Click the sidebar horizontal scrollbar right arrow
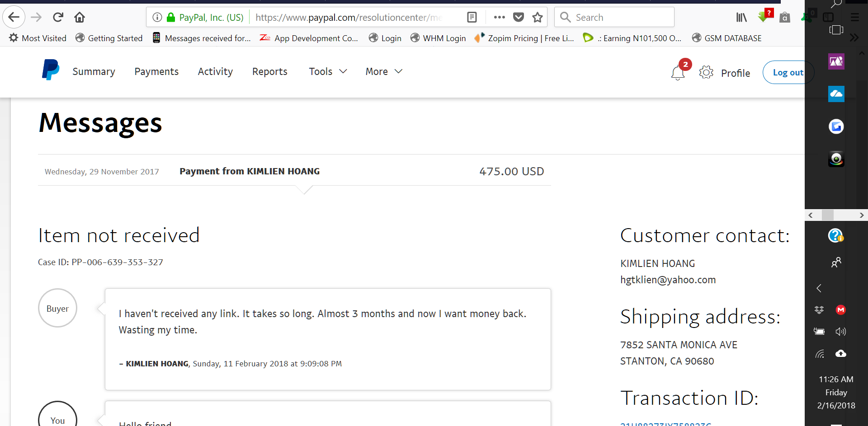The image size is (868, 426). 862,215
